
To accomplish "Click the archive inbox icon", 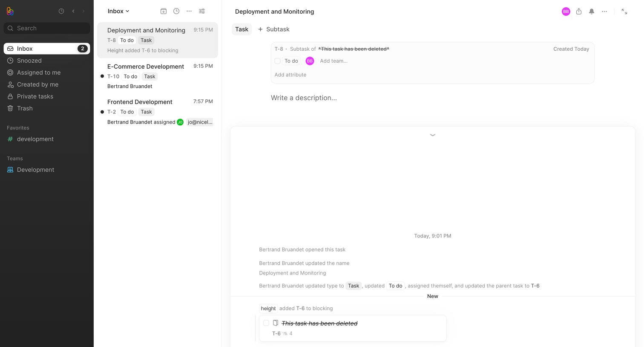I will pyautogui.click(x=164, y=11).
